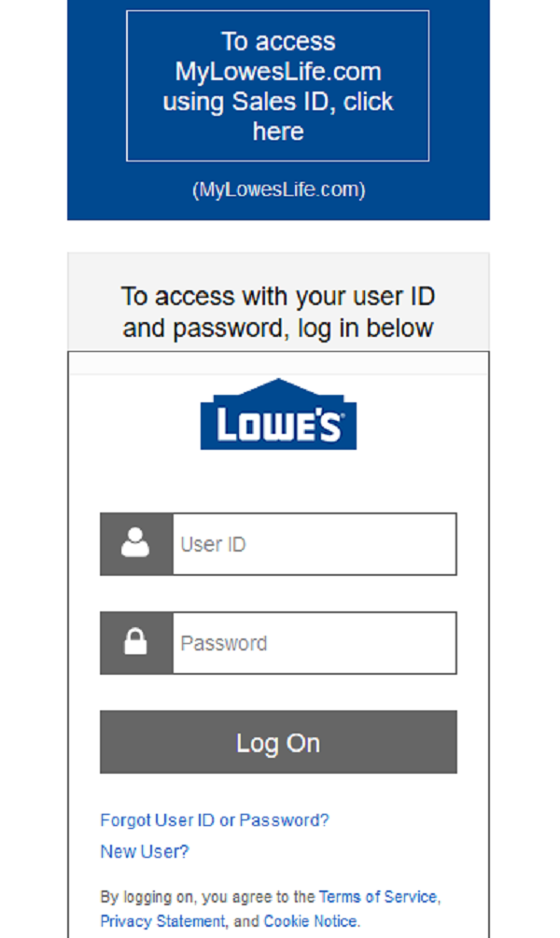Open the MyLowesLife.com link
Screen dimensions: 560x938
coord(278,189)
